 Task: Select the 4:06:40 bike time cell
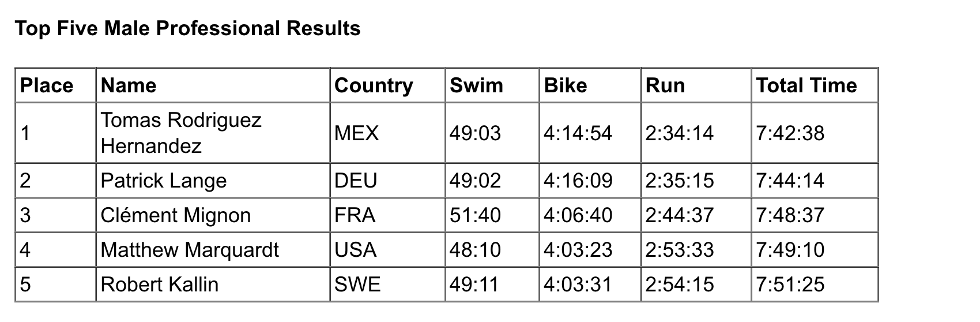pyautogui.click(x=590, y=215)
